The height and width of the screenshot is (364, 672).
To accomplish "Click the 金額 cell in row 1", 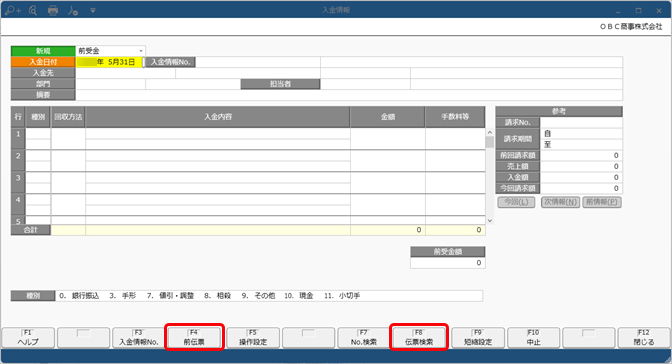I will [x=388, y=138].
